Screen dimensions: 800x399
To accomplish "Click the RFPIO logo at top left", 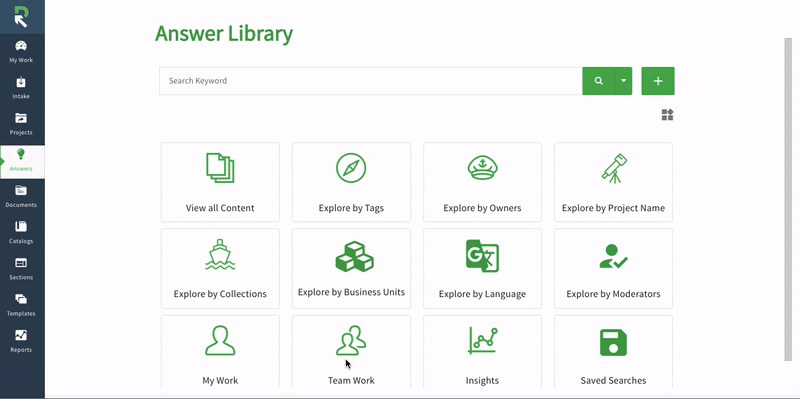I will point(21,16).
